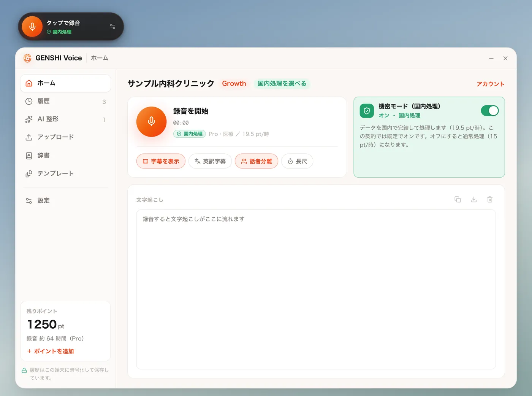
Task: Tap the floating widget microphone record button
Action: click(x=32, y=27)
